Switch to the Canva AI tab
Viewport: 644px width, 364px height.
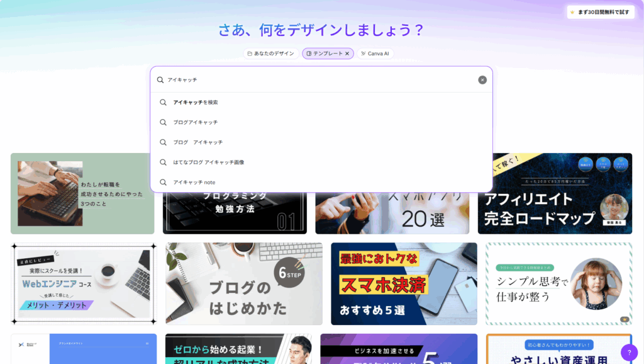[379, 54]
